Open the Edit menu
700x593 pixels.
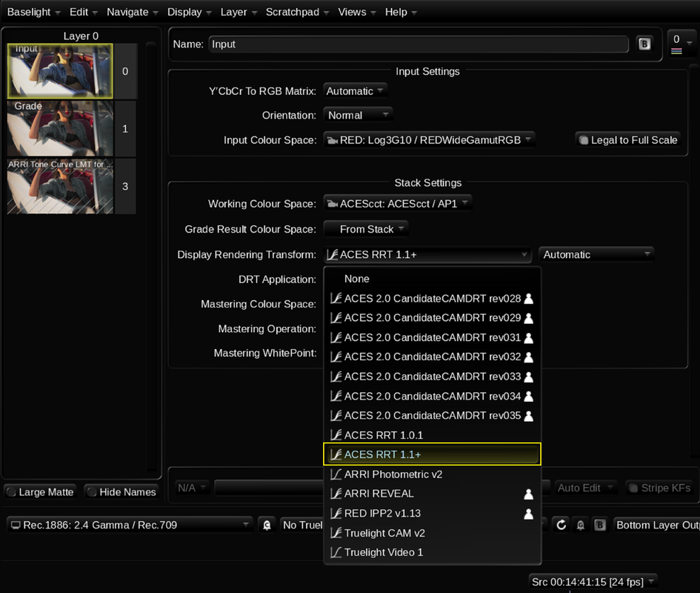click(83, 12)
